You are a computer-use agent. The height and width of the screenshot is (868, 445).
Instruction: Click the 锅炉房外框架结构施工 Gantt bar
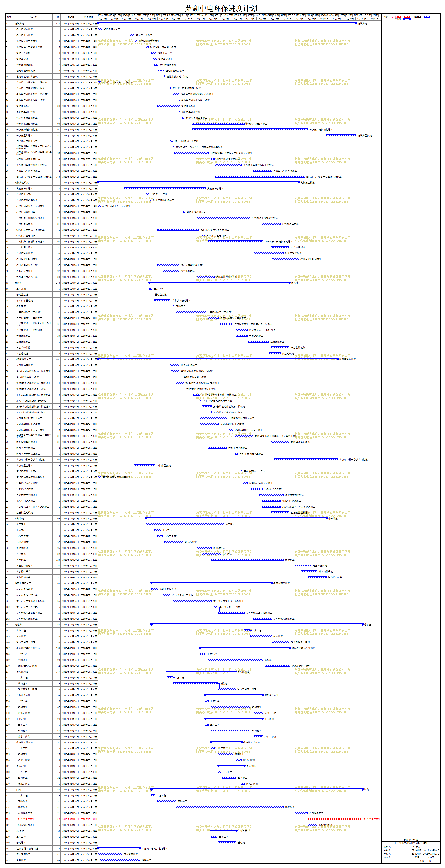point(250,129)
